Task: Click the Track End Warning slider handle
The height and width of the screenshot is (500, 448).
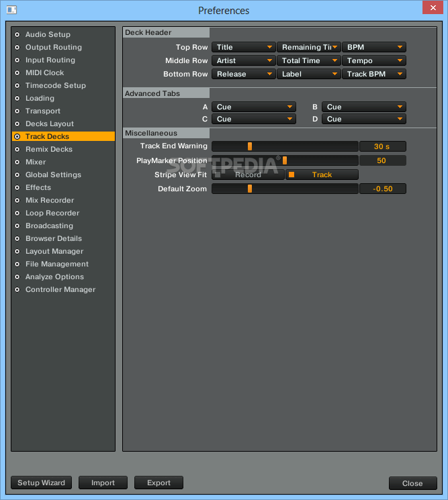Action: [x=250, y=146]
